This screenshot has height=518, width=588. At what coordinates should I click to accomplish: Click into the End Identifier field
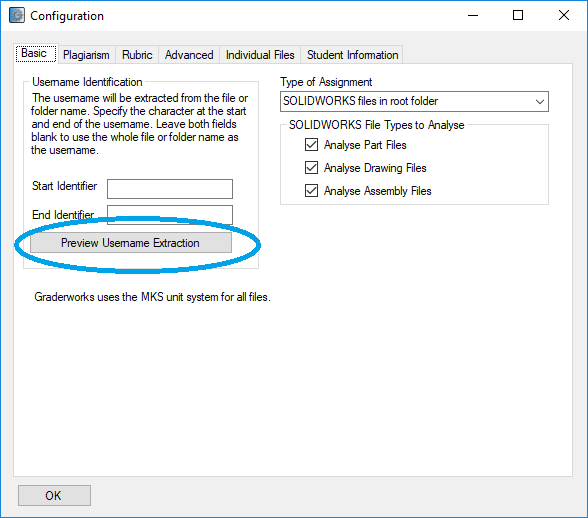170,215
